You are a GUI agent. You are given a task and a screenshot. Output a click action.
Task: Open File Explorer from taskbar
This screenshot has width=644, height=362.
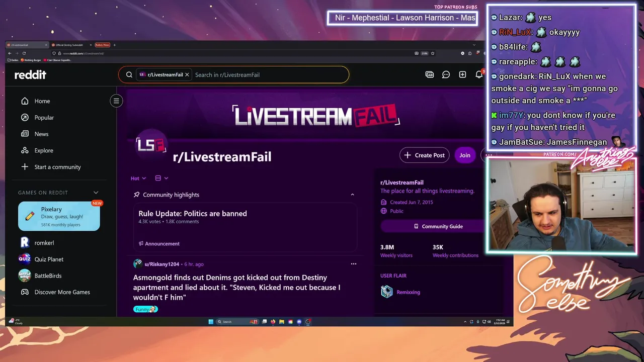pos(282,322)
